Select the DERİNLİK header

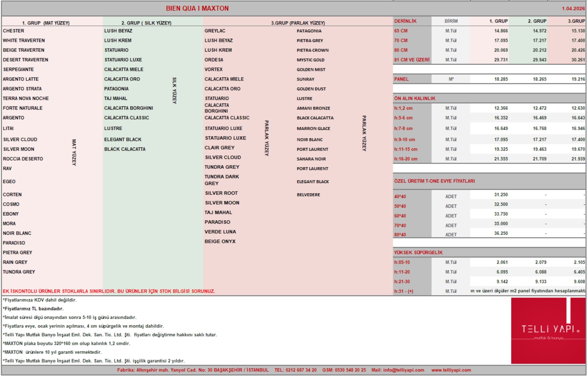click(405, 21)
